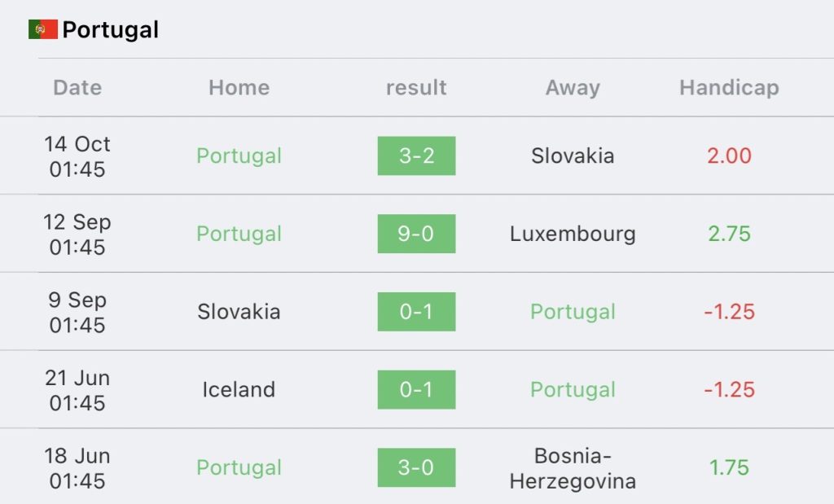Click away team Luxembourg
The image size is (834, 504).
click(x=573, y=234)
